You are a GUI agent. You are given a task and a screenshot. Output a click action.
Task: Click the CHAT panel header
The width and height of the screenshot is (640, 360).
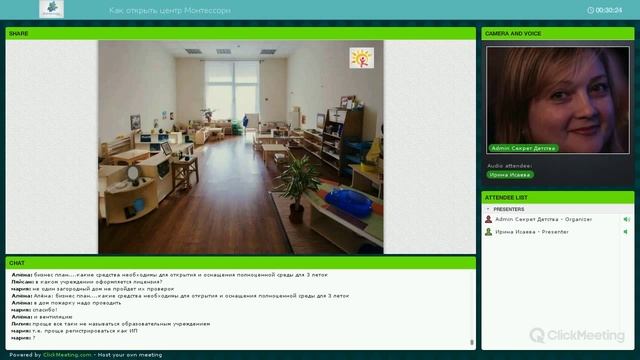point(240,263)
